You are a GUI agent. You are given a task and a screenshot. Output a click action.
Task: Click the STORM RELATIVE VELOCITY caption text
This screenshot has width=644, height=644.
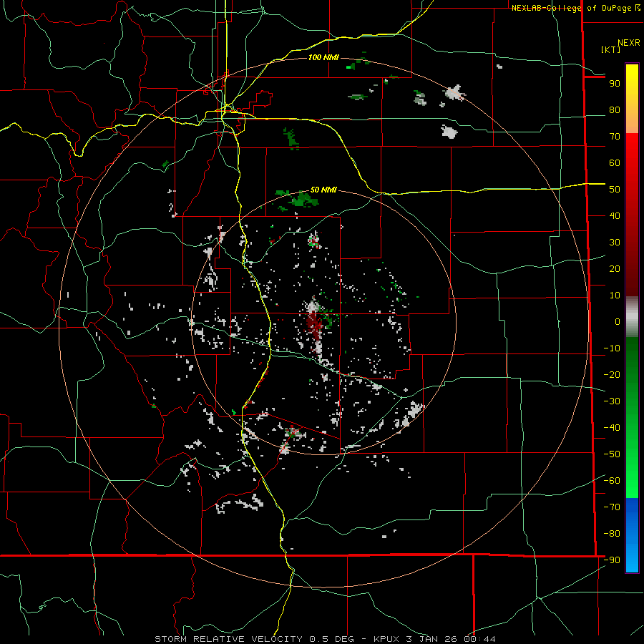point(228,639)
